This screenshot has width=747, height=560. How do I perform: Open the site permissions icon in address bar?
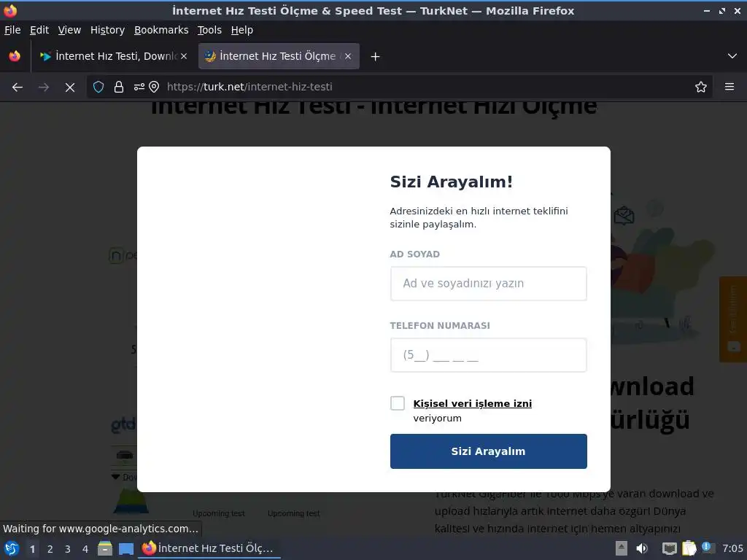pos(139,87)
